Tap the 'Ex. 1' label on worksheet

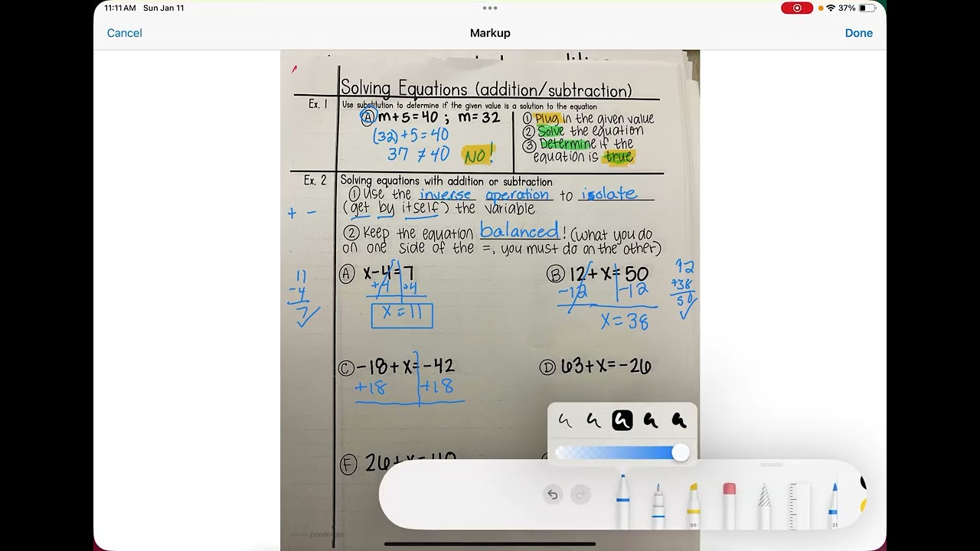(x=318, y=104)
